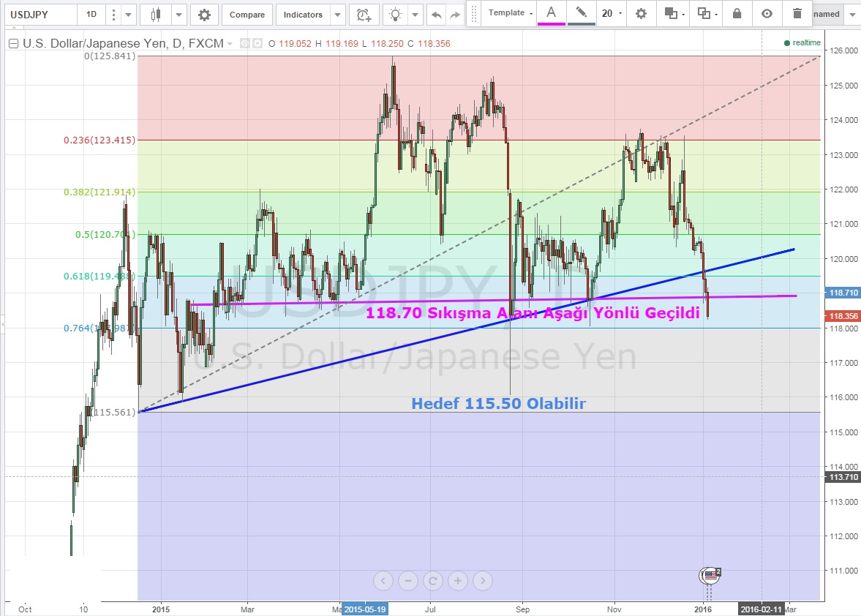Click the Compare button
Image resolution: width=861 pixels, height=616 pixels.
(247, 15)
